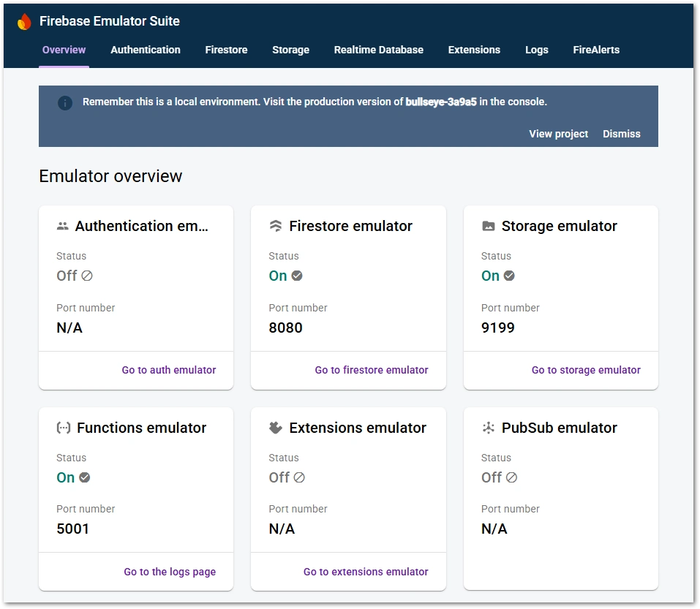Click the Storage emulator image-folder icon

(489, 226)
